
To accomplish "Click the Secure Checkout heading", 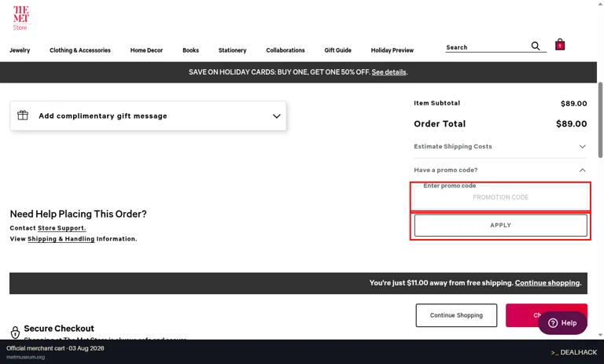I will 59,328.
